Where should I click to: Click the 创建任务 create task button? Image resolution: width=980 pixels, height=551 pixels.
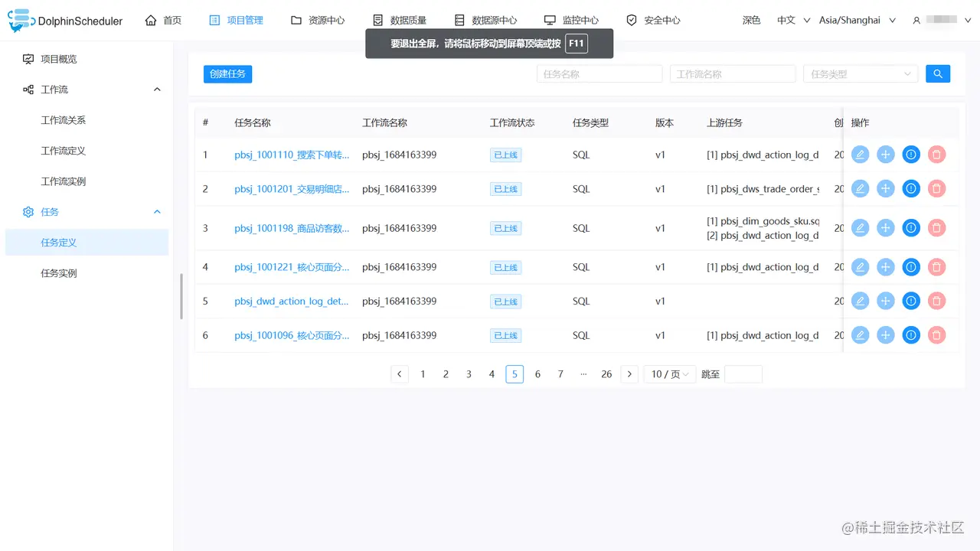tap(227, 73)
